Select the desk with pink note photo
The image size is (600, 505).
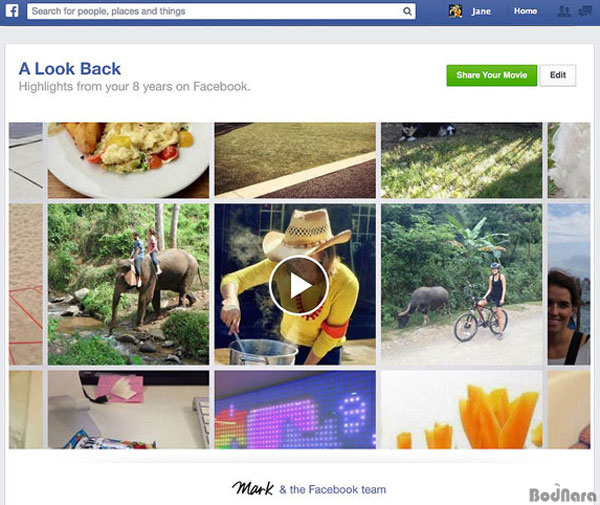(129, 409)
